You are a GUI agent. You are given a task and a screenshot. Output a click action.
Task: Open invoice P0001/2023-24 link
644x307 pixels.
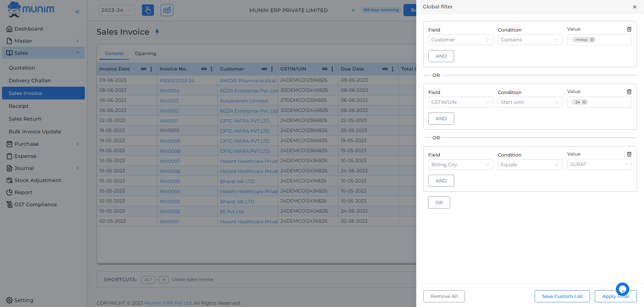tap(177, 81)
